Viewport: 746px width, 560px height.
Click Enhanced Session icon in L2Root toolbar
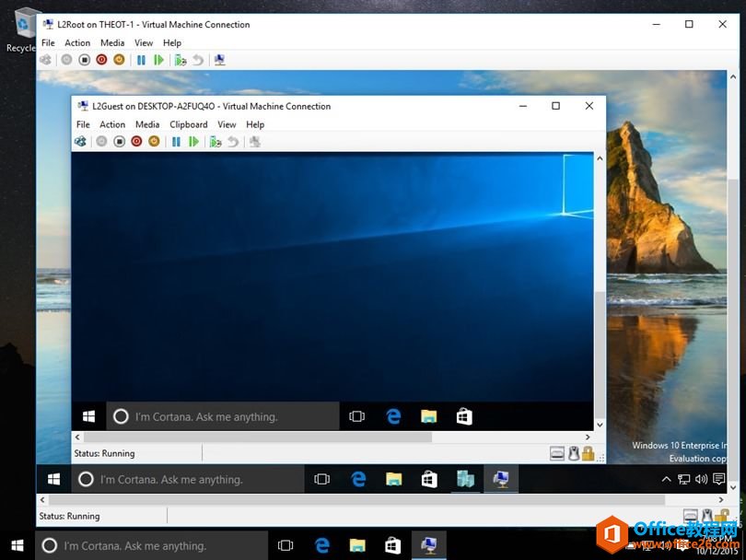tap(220, 60)
